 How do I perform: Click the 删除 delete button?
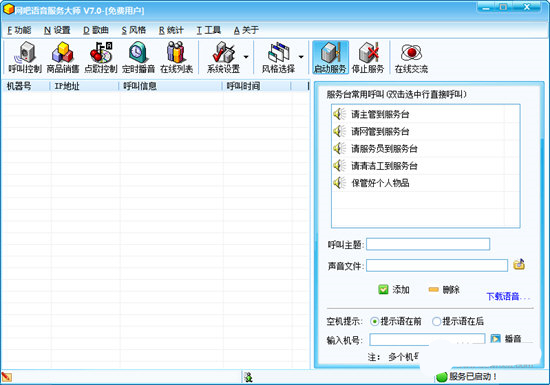pos(444,290)
